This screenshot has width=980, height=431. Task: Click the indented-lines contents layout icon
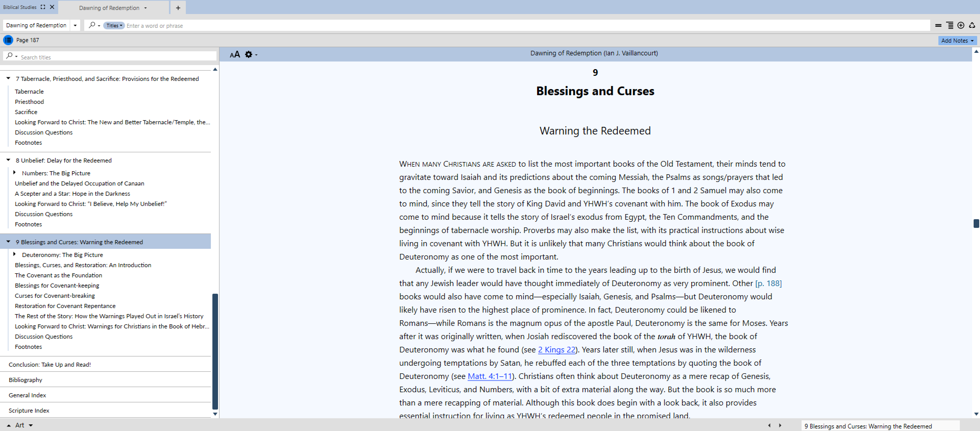(950, 26)
